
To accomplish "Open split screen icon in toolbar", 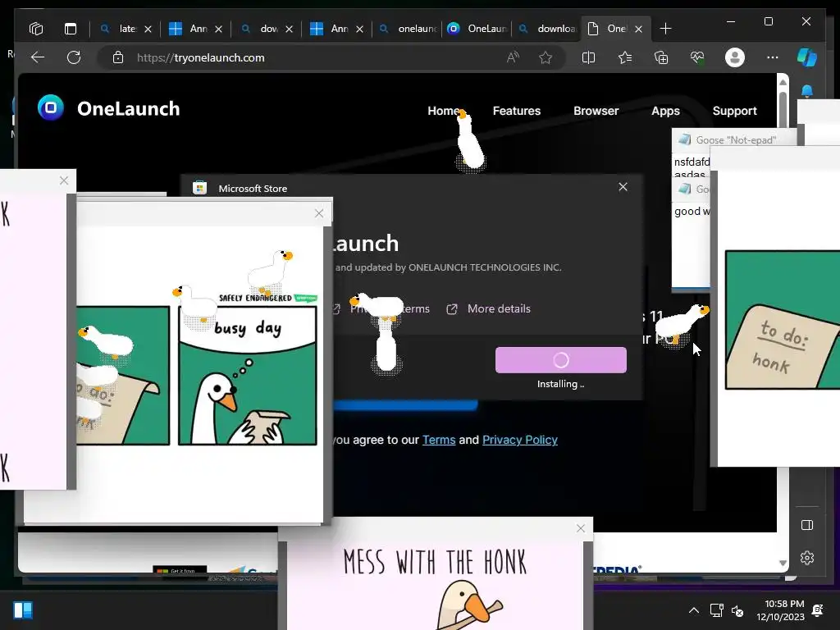I will [588, 57].
